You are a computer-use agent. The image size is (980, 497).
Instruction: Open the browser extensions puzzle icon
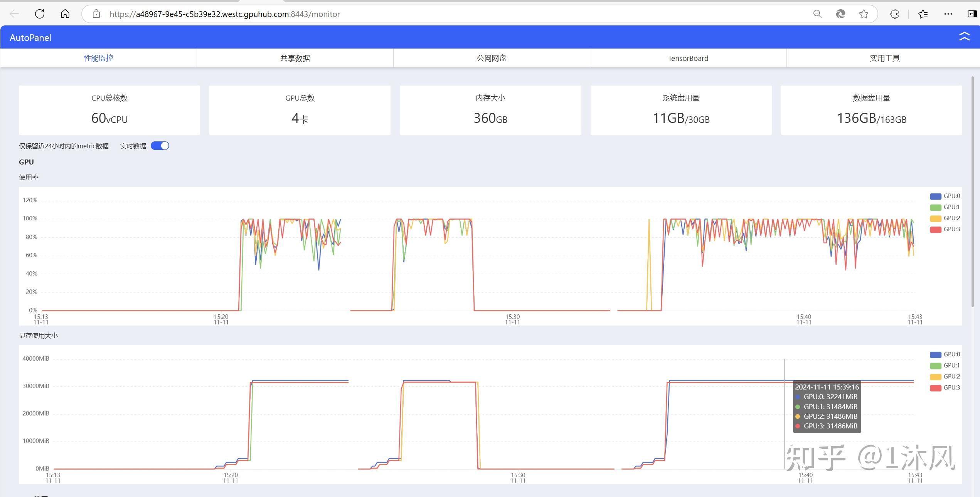click(894, 14)
